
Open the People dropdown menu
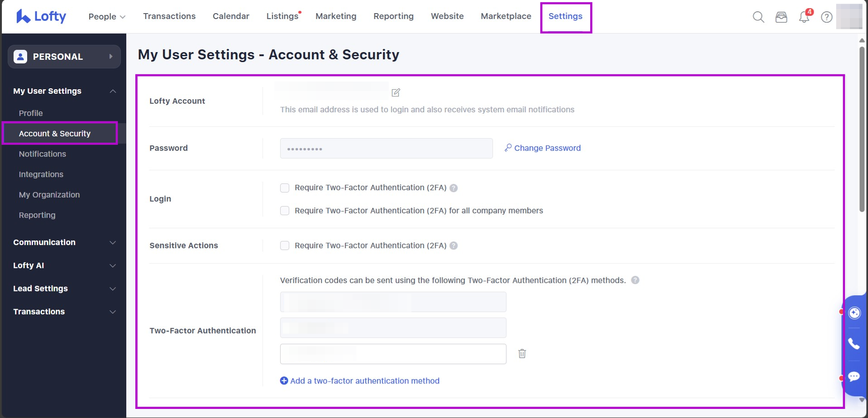pyautogui.click(x=107, y=16)
